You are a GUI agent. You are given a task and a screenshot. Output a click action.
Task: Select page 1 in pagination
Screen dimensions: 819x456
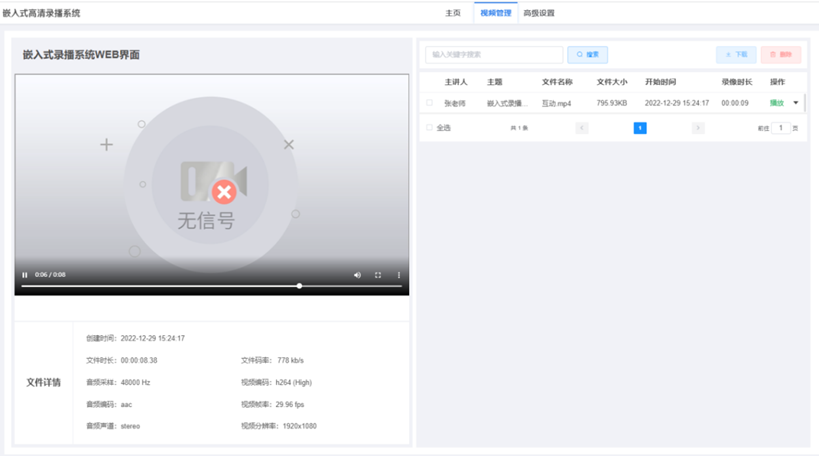coord(640,128)
